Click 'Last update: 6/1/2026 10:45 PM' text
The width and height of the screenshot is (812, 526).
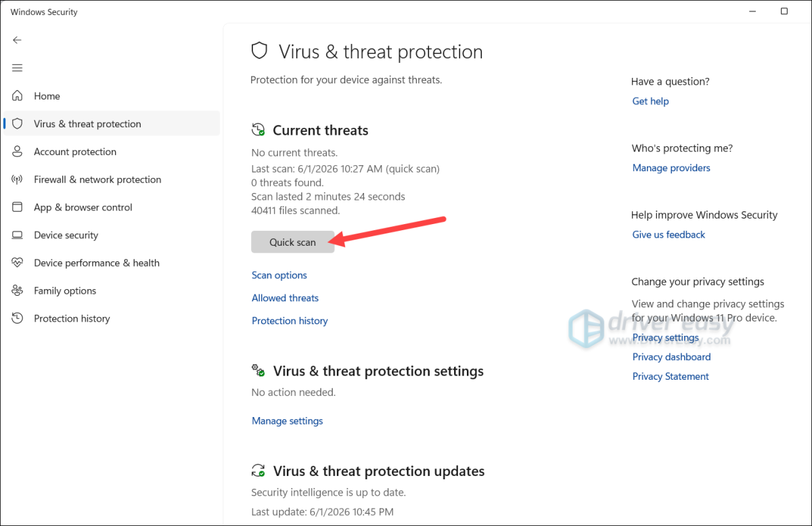coord(322,512)
